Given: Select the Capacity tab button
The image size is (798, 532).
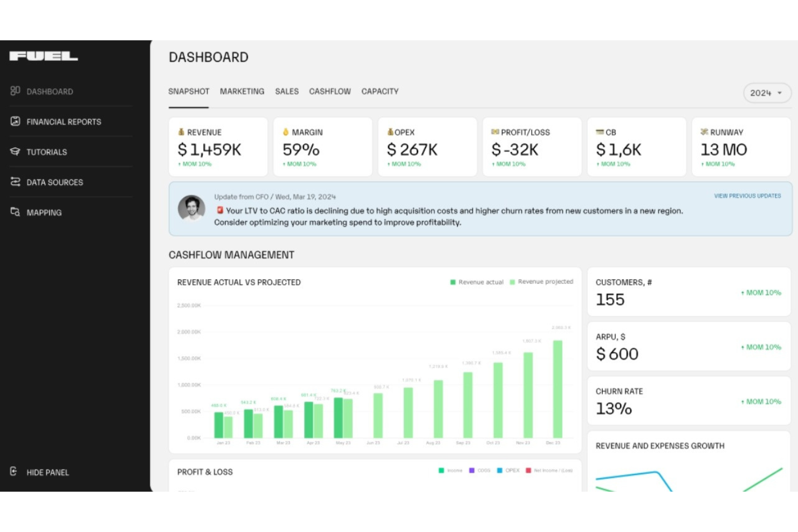Looking at the screenshot, I should point(380,91).
